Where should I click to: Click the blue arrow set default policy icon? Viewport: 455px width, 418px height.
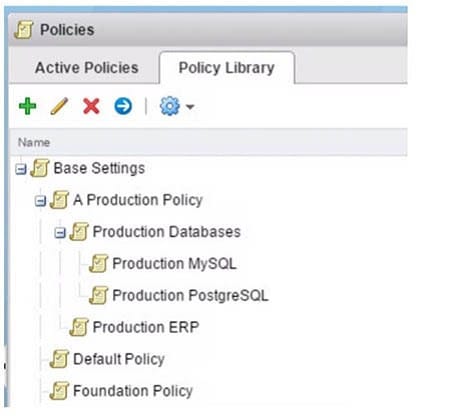(x=123, y=106)
